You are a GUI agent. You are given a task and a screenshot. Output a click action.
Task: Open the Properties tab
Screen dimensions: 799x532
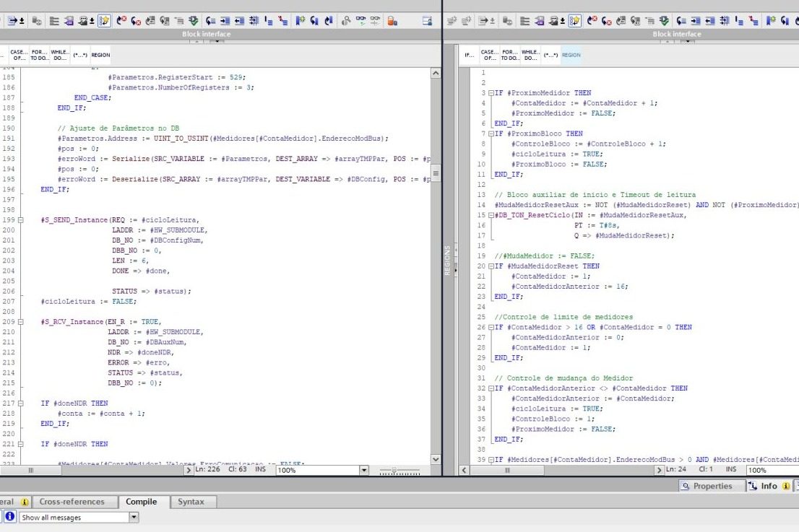[x=707, y=487]
